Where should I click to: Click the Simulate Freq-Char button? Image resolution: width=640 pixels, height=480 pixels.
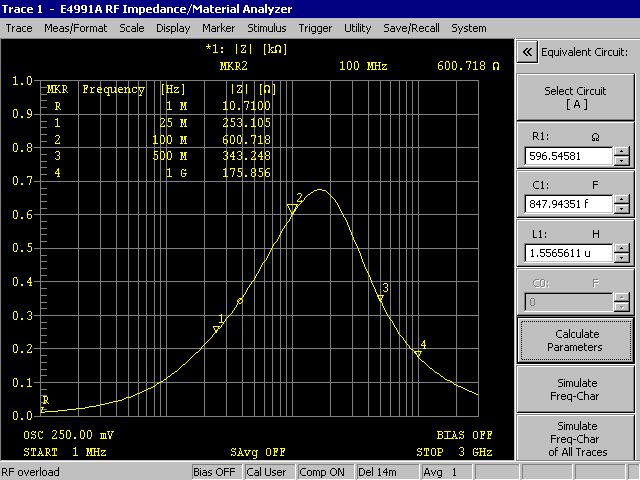click(x=575, y=389)
